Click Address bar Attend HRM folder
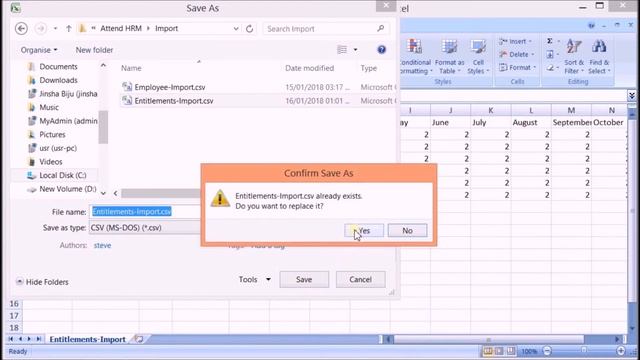640x360 pixels. pyautogui.click(x=121, y=28)
